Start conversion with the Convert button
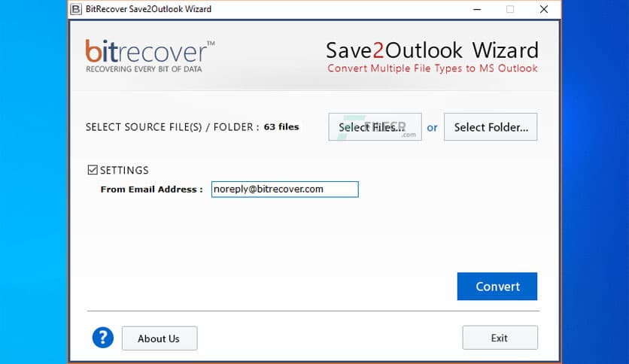 pyautogui.click(x=497, y=287)
